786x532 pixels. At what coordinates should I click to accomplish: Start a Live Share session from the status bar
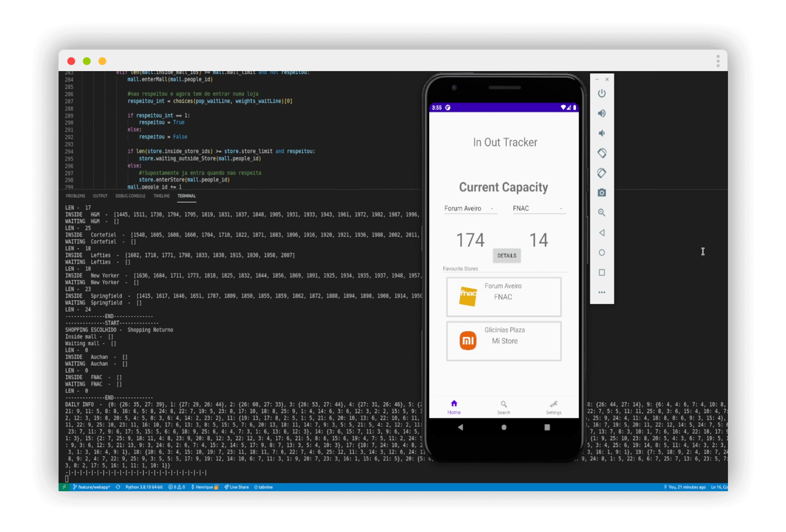(236, 487)
